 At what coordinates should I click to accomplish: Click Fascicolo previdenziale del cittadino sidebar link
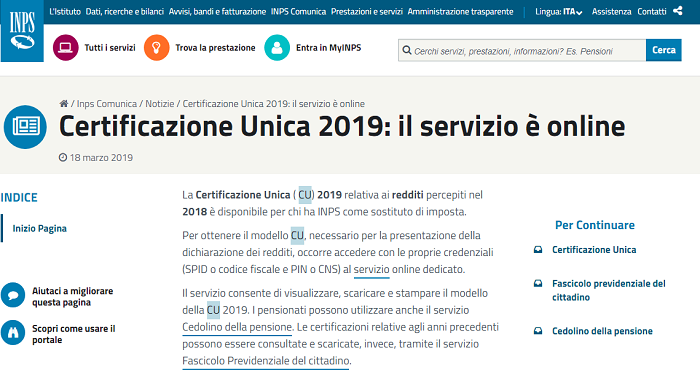coord(608,290)
